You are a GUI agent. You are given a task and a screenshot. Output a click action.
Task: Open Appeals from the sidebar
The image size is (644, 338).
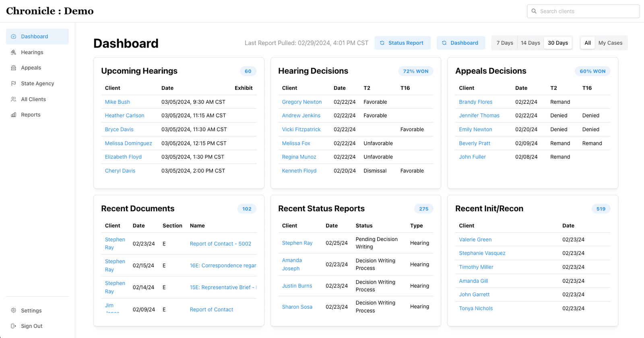pyautogui.click(x=37, y=68)
